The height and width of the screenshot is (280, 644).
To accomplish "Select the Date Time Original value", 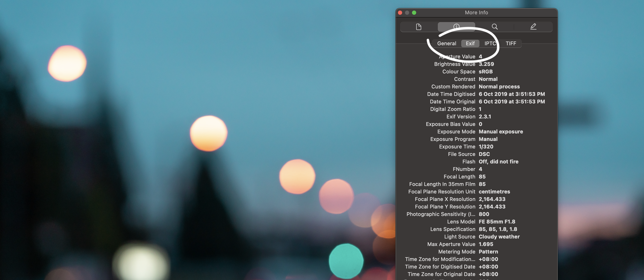I will click(x=512, y=102).
